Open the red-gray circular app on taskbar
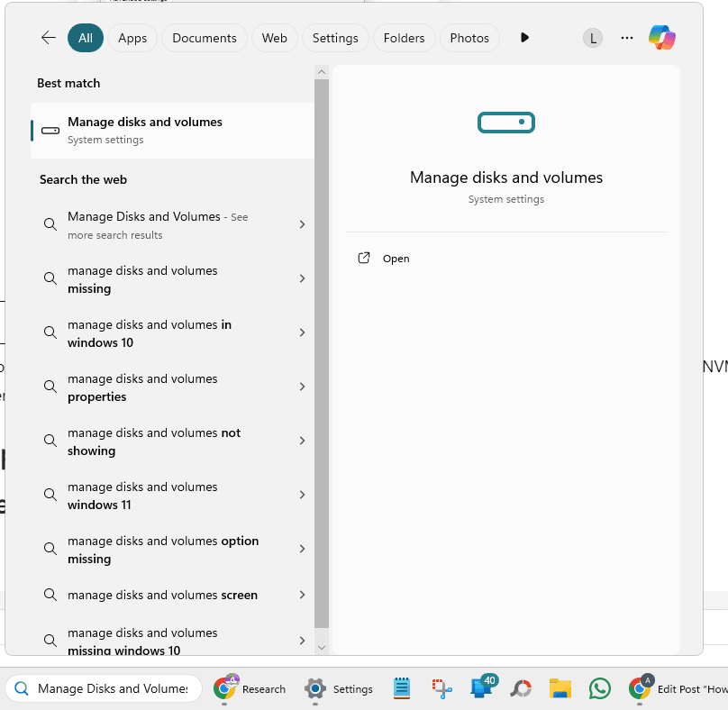This screenshot has width=728, height=710. tap(521, 688)
